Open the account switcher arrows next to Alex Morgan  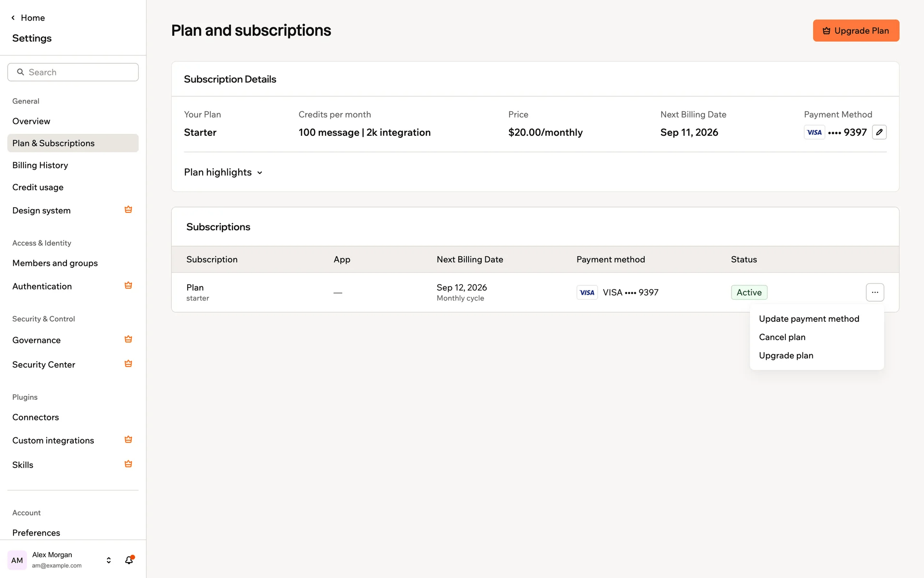click(x=109, y=560)
